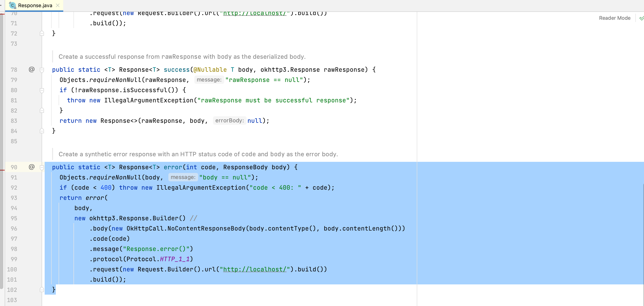This screenshot has height=306, width=644.
Task: Collapse the success method at line 78
Action: tap(42, 70)
